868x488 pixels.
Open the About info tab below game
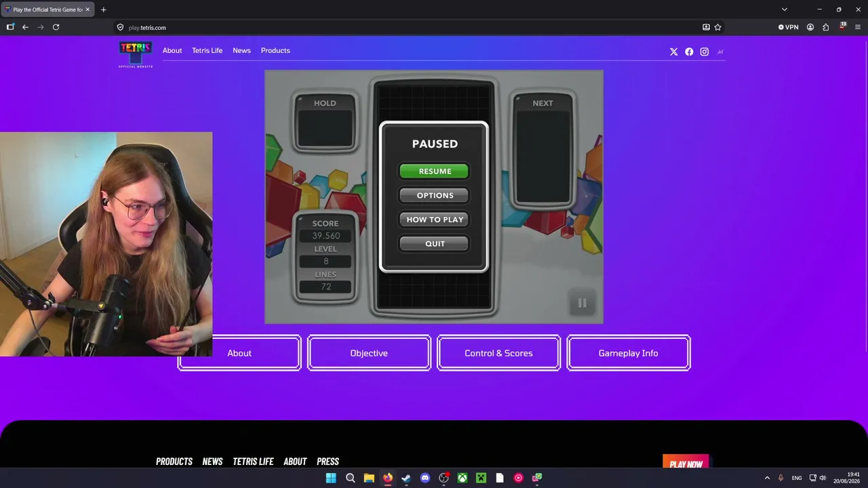pos(239,353)
